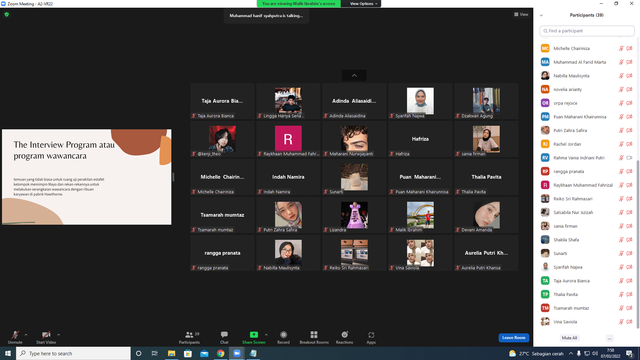Click the viewing Malik Ibrahim's screen banner

[x=299, y=4]
